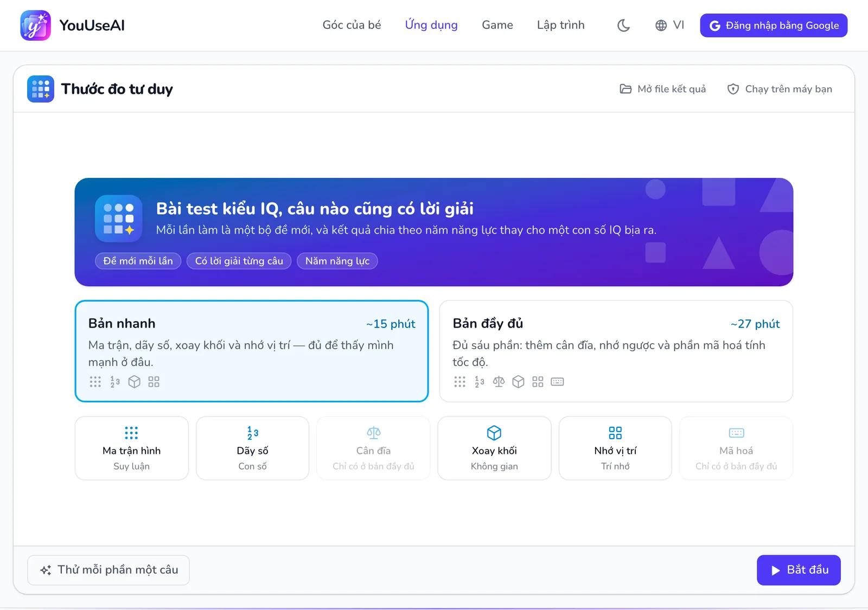Click the shield Chạy trên máy bạn badge
Screen dimensions: 868x610
pyautogui.click(x=780, y=89)
